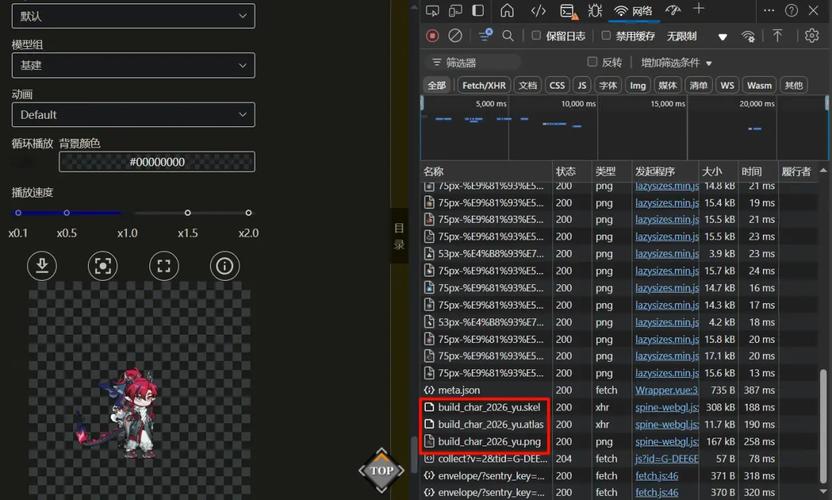Open DevTools help question mark icon

[791, 11]
